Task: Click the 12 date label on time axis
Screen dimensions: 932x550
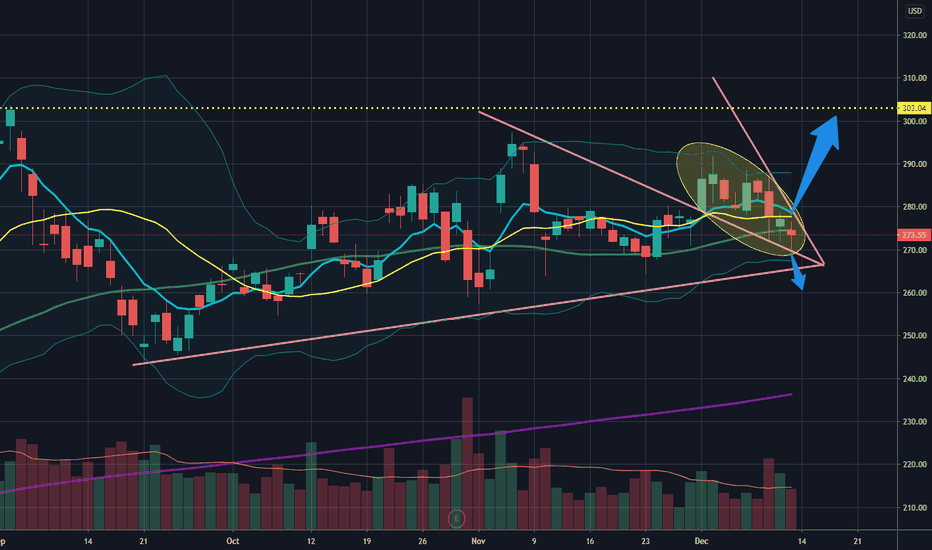Action: [x=311, y=541]
